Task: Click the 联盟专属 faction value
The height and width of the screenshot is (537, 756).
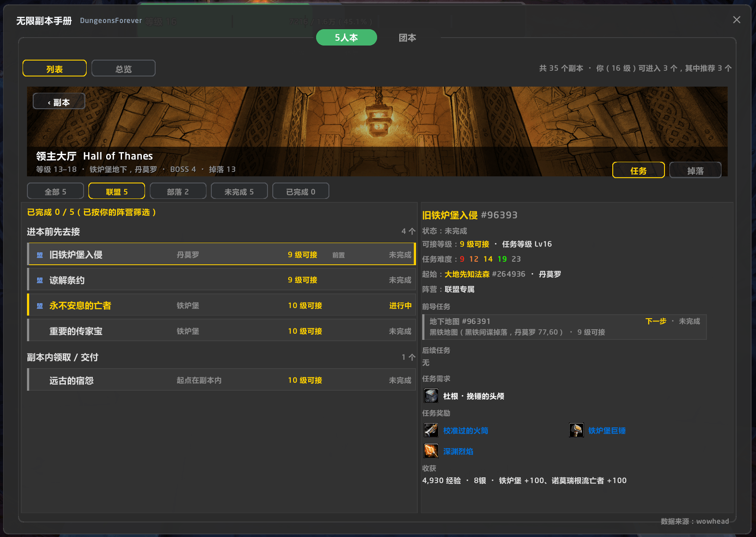Action: point(459,289)
